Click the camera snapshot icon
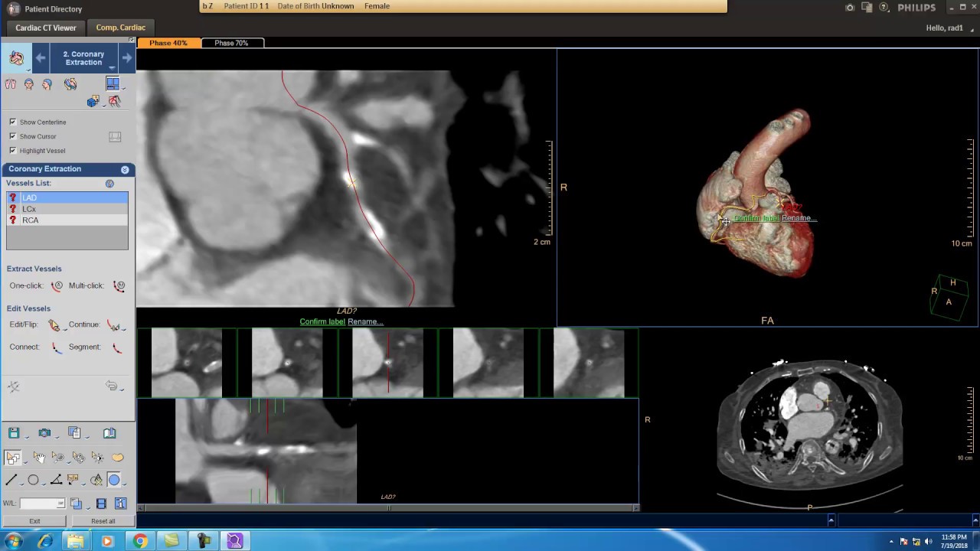 tap(44, 433)
